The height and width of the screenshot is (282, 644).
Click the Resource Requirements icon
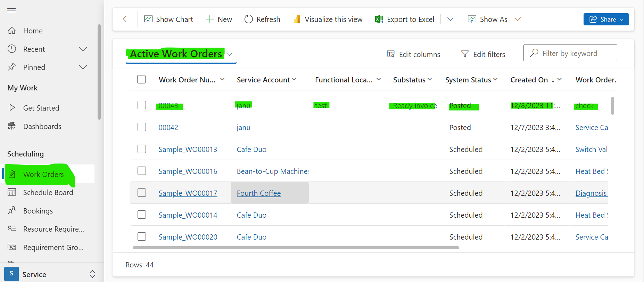pos(12,228)
